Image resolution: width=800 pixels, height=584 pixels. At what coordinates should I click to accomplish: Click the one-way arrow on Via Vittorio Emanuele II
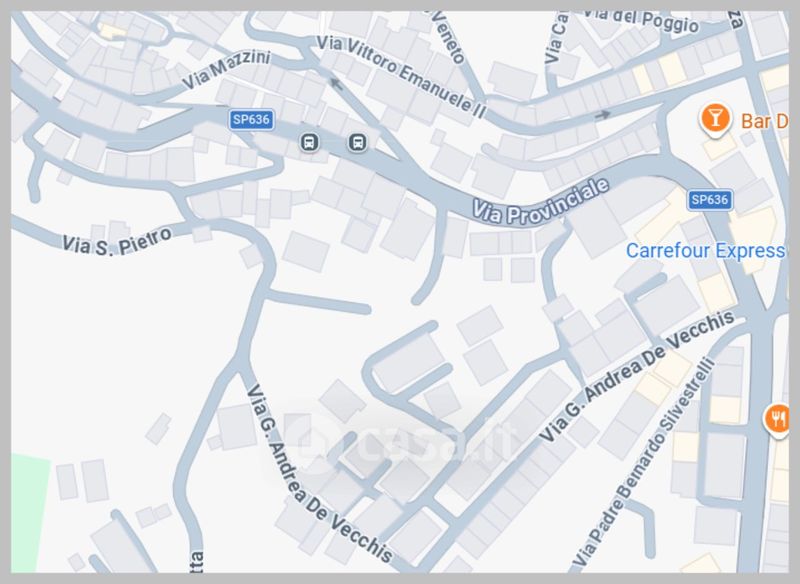point(335,83)
